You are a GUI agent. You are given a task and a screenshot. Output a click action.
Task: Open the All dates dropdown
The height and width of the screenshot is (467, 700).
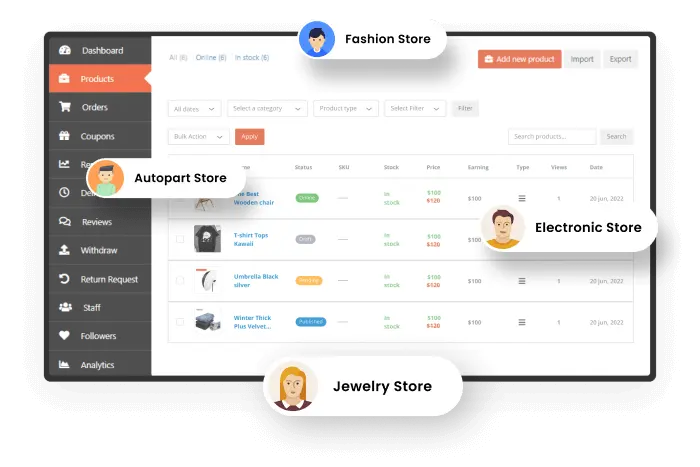click(194, 108)
